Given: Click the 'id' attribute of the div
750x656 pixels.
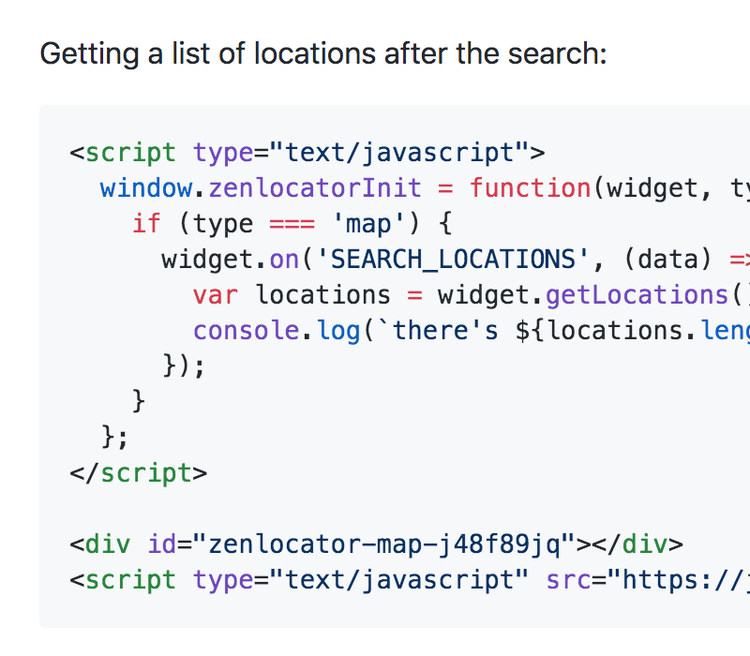Looking at the screenshot, I should coord(161,544).
